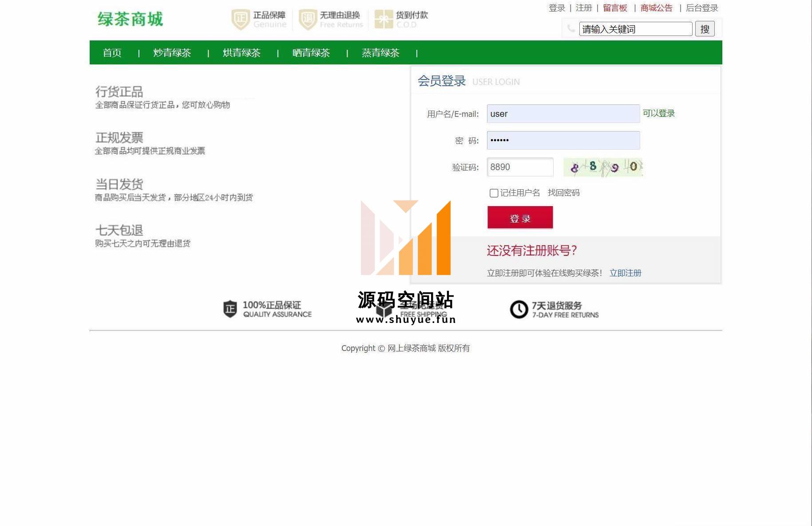Click the 绿茶商城 site logo

click(130, 19)
